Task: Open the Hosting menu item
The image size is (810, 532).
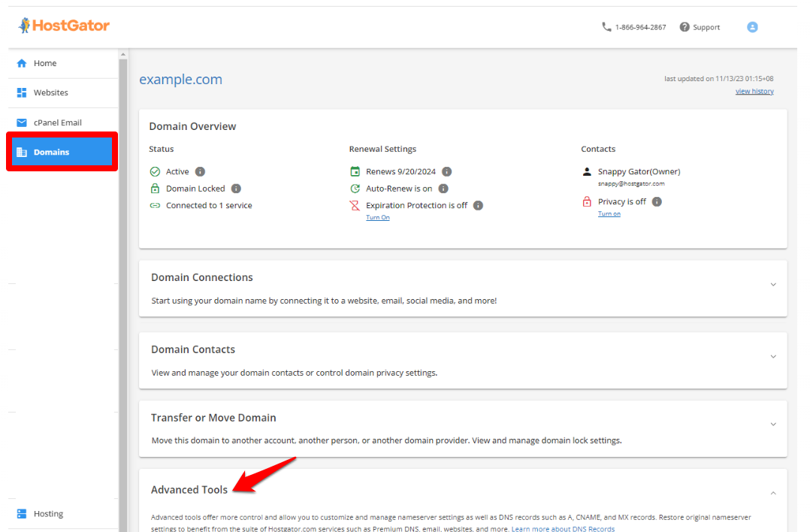Action: pyautogui.click(x=63, y=513)
